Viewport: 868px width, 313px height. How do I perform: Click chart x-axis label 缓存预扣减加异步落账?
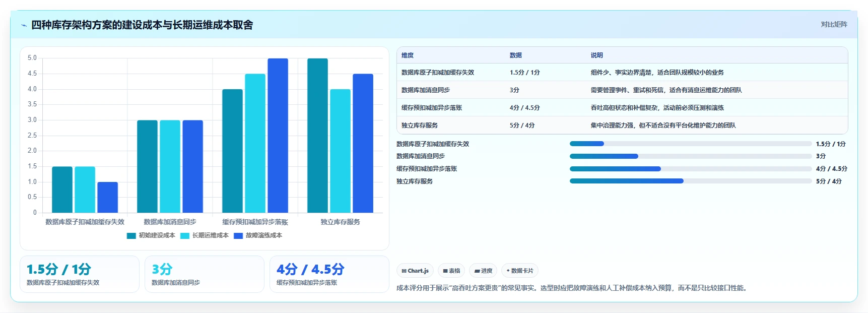coord(255,222)
